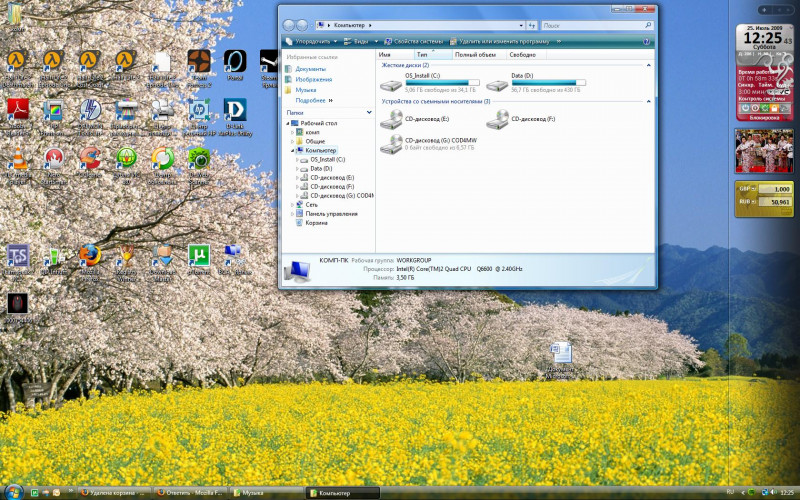Open the TeamSpeak desktop shortcut
800x500 pixels.
pyautogui.click(x=18, y=256)
